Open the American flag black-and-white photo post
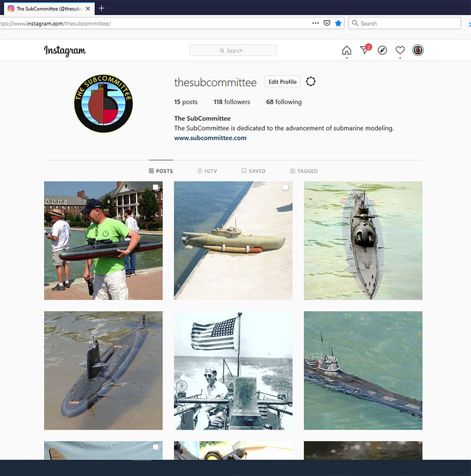 click(x=233, y=371)
